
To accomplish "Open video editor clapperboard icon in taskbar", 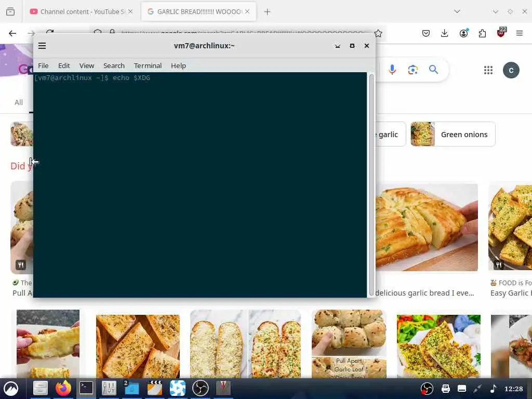I will [x=155, y=388].
